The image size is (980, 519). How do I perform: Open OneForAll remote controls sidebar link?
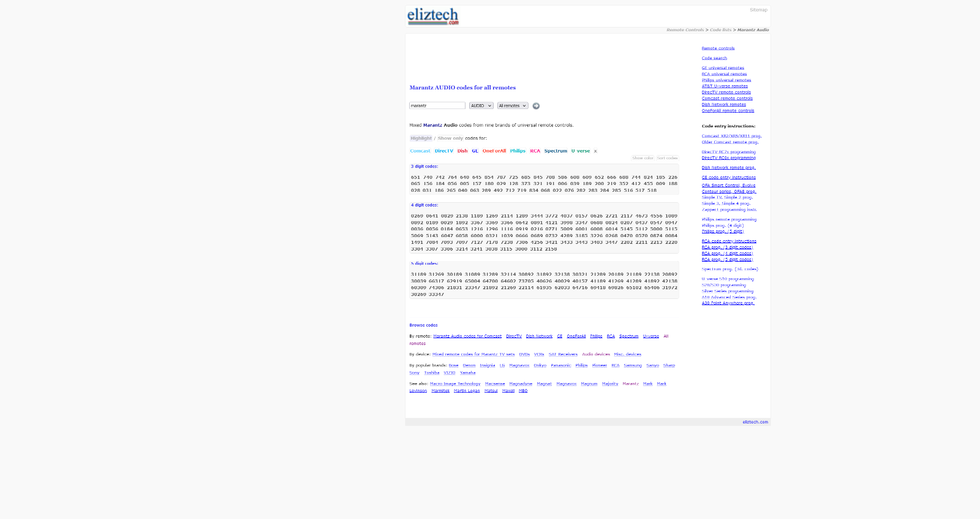(x=728, y=111)
